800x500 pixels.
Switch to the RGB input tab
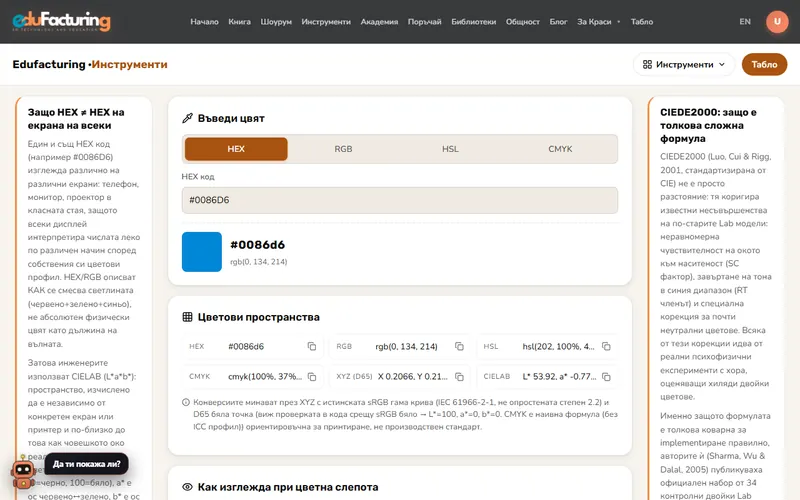pyautogui.click(x=343, y=149)
